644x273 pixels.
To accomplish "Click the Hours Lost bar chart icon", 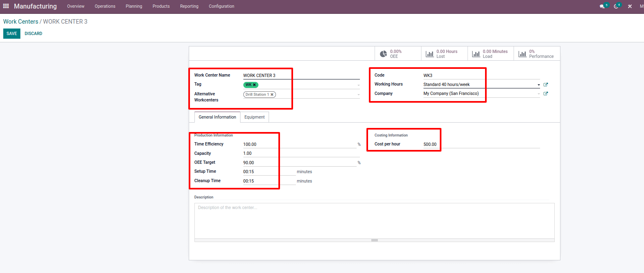I will (x=430, y=54).
